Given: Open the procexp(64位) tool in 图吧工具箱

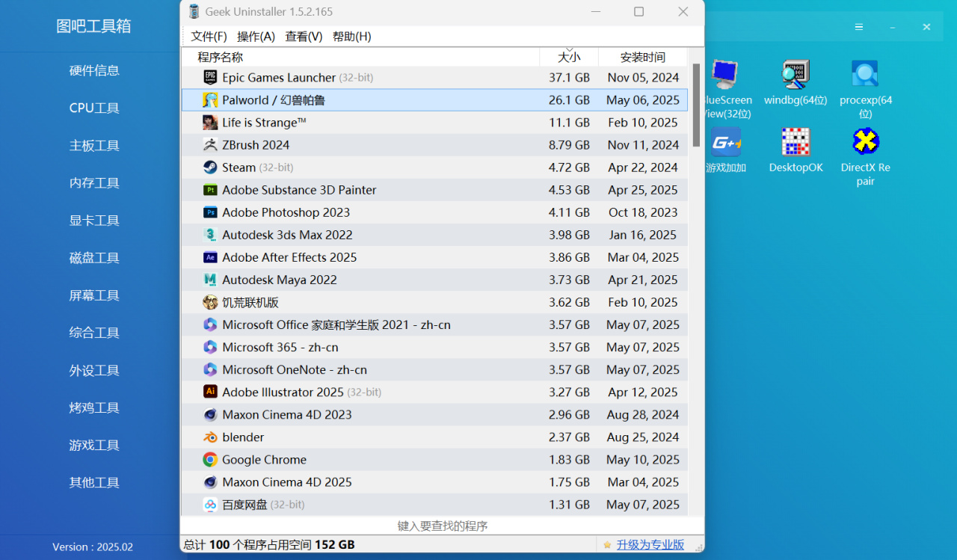Looking at the screenshot, I should click(866, 89).
